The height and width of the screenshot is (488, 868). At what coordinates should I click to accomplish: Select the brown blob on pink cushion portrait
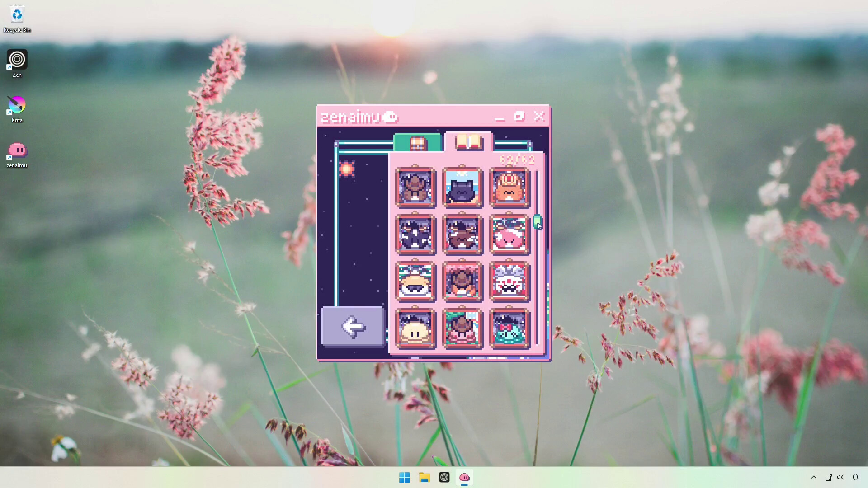pyautogui.click(x=462, y=328)
